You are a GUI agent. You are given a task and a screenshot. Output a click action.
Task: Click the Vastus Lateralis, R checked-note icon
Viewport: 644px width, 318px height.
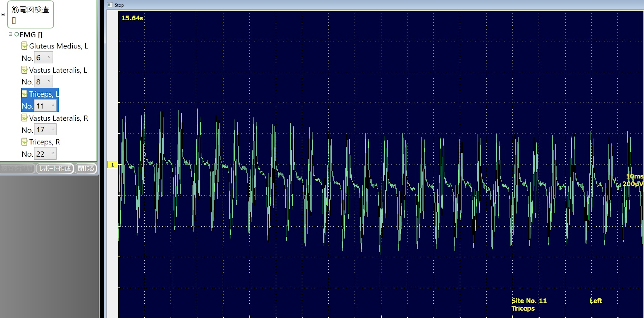pyautogui.click(x=24, y=118)
